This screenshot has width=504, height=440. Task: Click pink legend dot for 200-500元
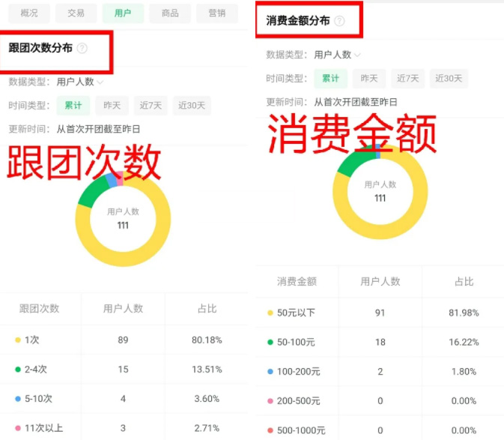[270, 401]
